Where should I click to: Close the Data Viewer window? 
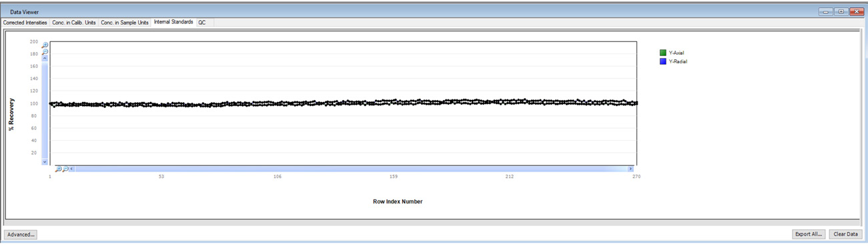pyautogui.click(x=856, y=12)
